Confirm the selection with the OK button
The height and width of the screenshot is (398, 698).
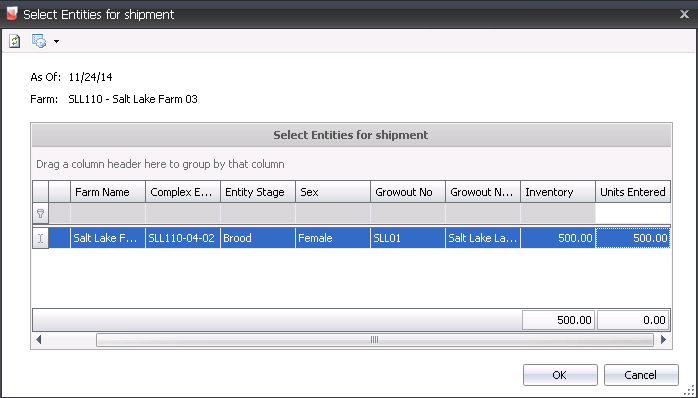click(x=560, y=375)
